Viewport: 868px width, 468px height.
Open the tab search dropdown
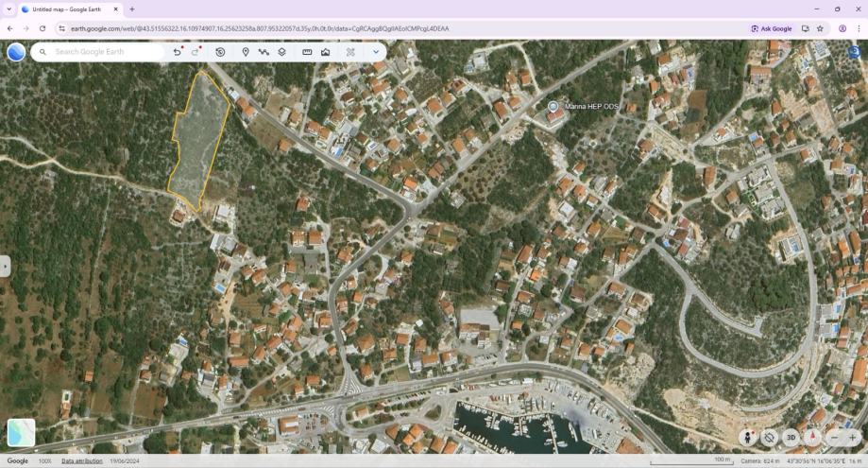click(x=9, y=9)
